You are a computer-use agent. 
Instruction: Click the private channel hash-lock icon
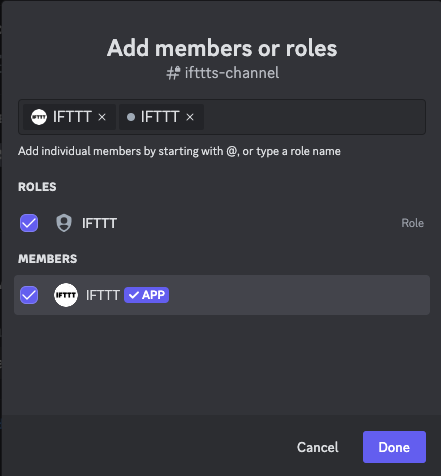(173, 73)
